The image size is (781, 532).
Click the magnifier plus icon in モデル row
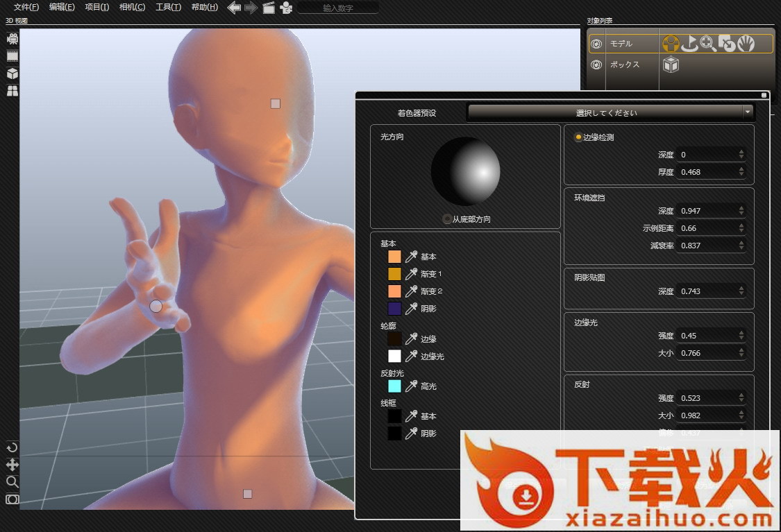tap(708, 44)
